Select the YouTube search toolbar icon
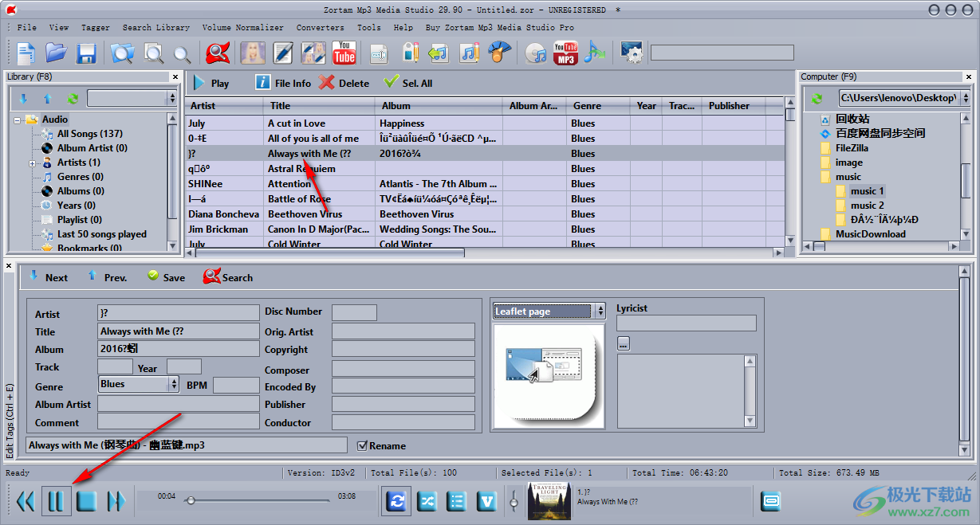 click(343, 53)
